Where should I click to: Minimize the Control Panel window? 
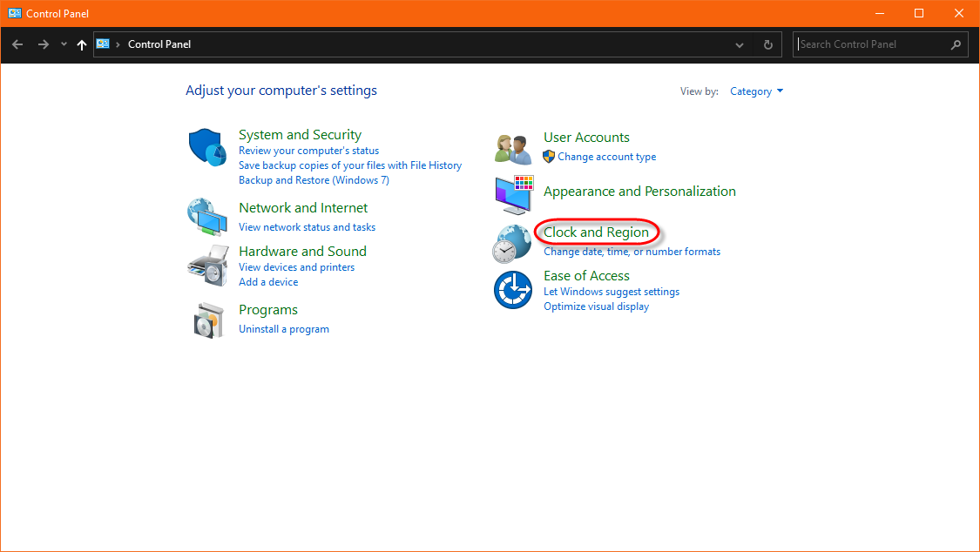879,13
